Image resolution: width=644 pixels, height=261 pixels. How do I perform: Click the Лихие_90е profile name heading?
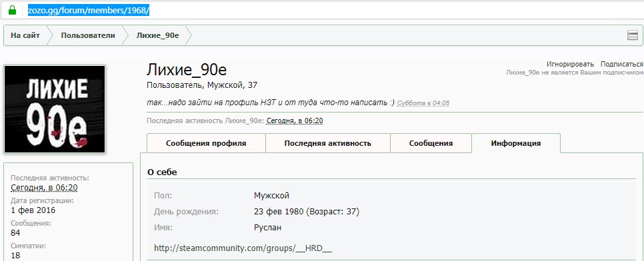pyautogui.click(x=187, y=70)
